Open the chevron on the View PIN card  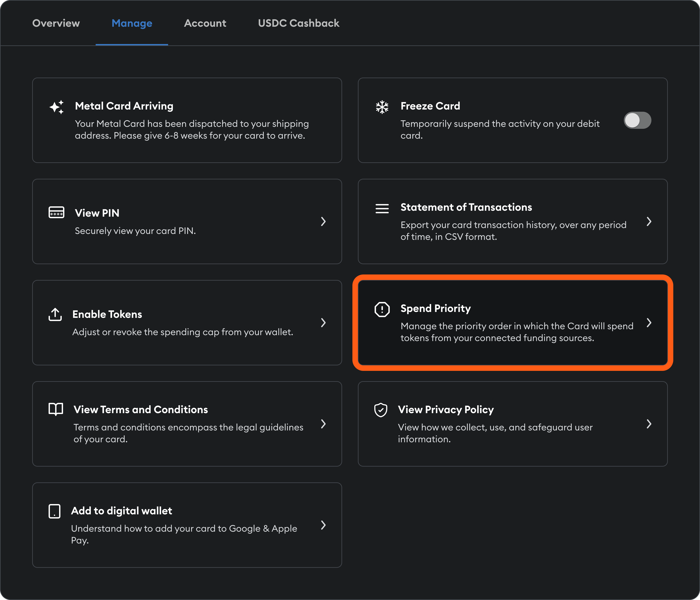(323, 221)
